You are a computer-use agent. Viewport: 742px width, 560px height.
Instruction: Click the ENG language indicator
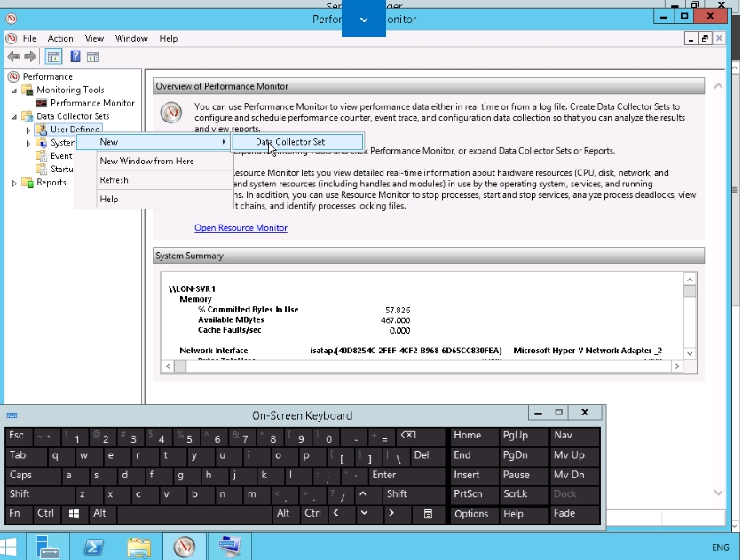click(721, 548)
